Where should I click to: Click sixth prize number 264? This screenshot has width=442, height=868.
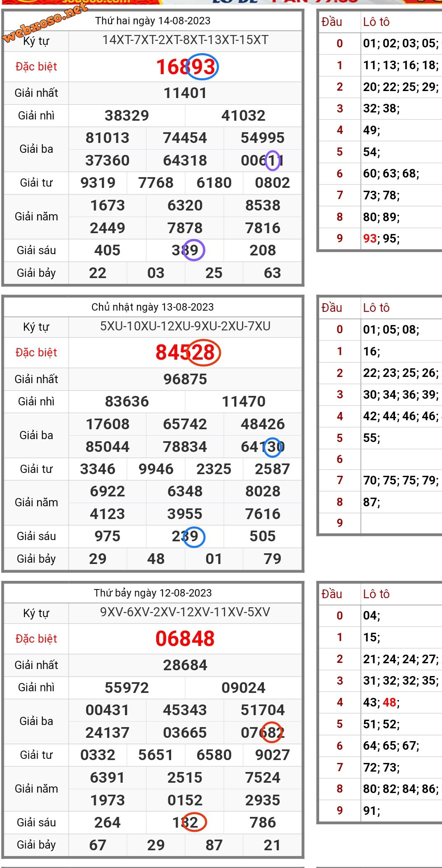coord(107,823)
